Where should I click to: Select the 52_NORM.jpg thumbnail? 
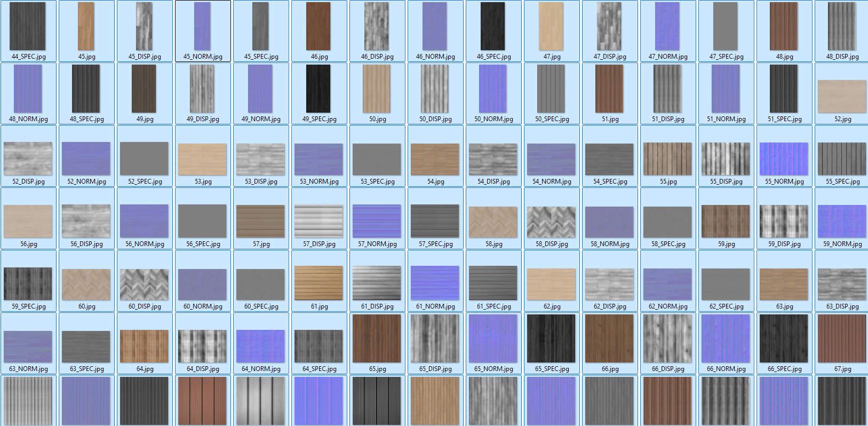pyautogui.click(x=86, y=159)
